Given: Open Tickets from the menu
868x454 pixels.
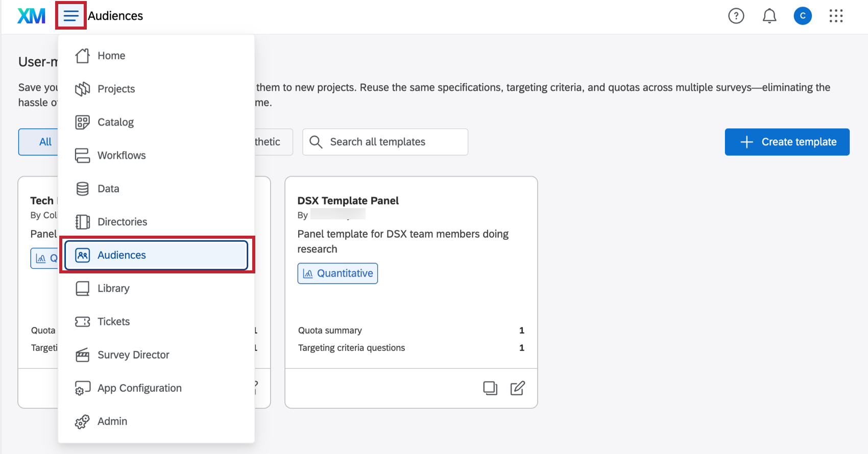Looking at the screenshot, I should (156, 321).
